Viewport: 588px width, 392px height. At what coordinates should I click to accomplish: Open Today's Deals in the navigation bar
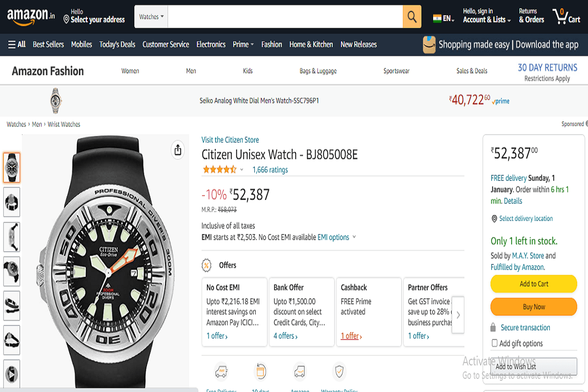coord(117,44)
